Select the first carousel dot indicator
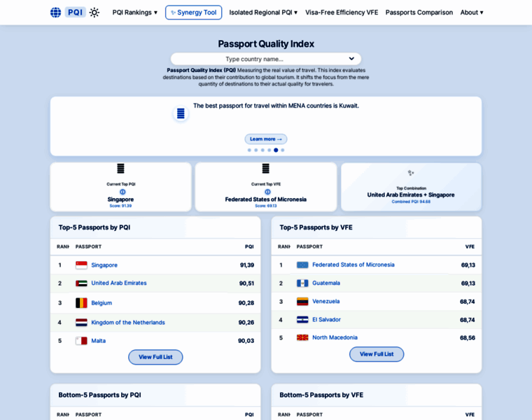Image resolution: width=532 pixels, height=420 pixels. point(249,150)
